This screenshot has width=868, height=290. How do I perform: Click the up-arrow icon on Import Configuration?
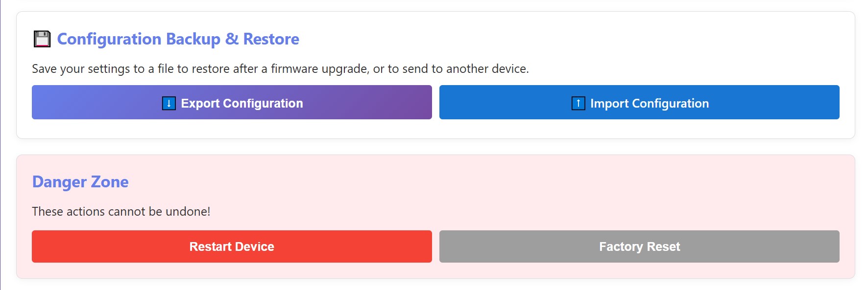tap(578, 103)
